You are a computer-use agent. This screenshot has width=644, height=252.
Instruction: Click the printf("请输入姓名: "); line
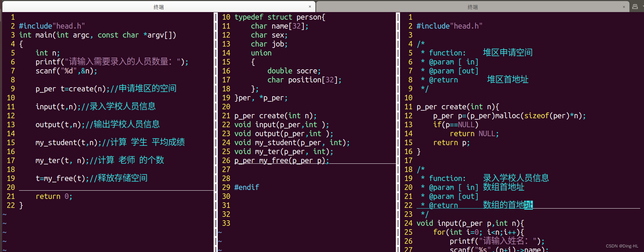pos(497,241)
